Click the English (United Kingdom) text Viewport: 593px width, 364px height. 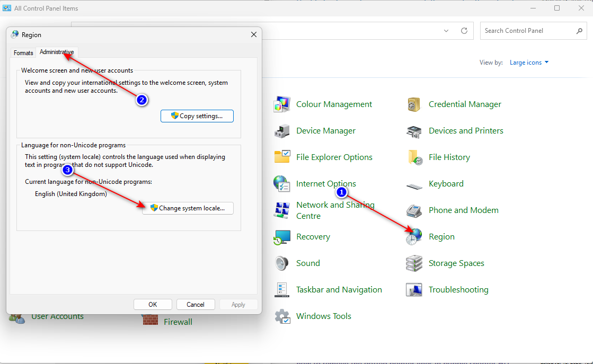[x=70, y=194]
